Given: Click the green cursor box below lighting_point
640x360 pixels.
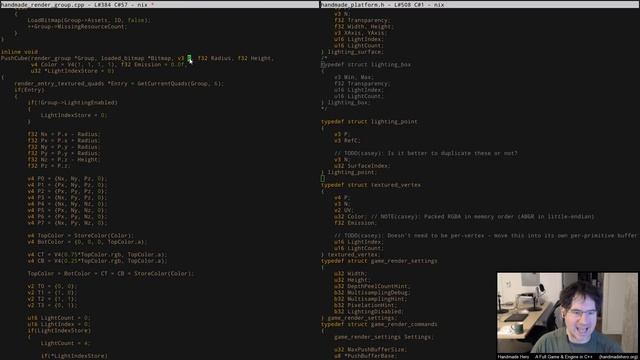Looking at the screenshot, I should 323,178.
